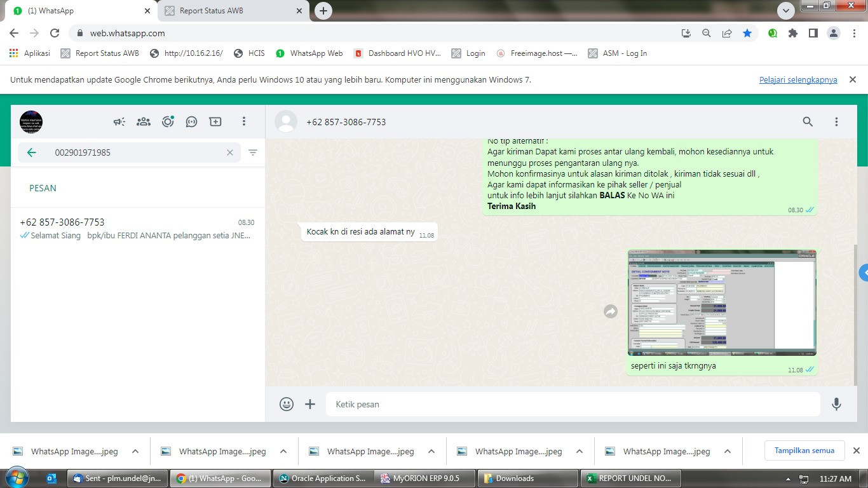The image size is (868, 488).
Task: Start a new chat with plus icon
Action: (x=215, y=121)
